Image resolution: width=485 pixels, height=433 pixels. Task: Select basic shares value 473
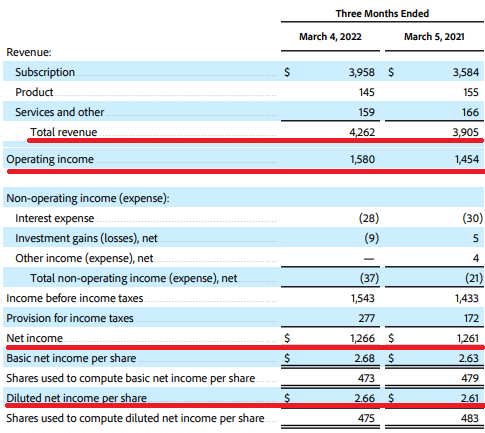coord(367,378)
